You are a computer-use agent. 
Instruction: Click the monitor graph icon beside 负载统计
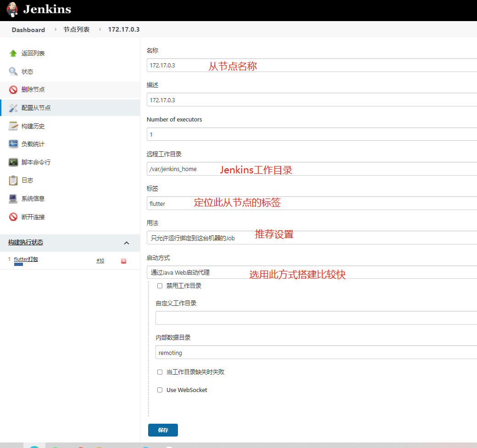click(13, 144)
